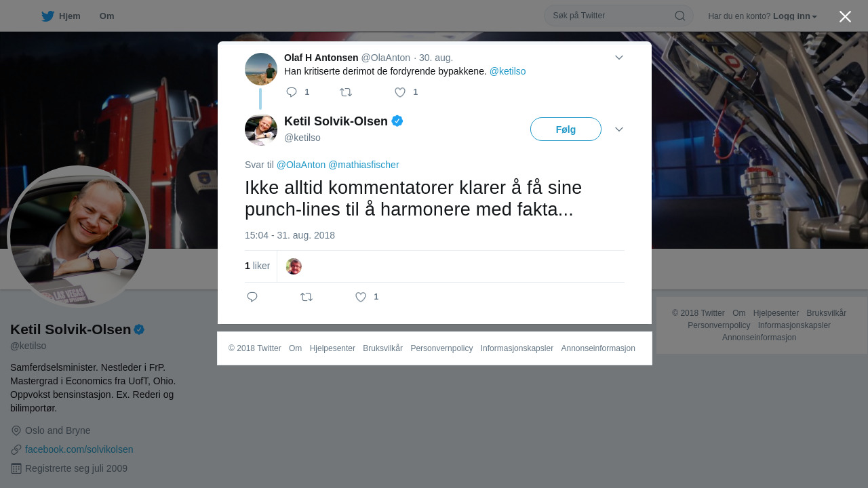Click the Twitter bird Hjem icon
Viewport: 868px width, 488px height.
(47, 16)
